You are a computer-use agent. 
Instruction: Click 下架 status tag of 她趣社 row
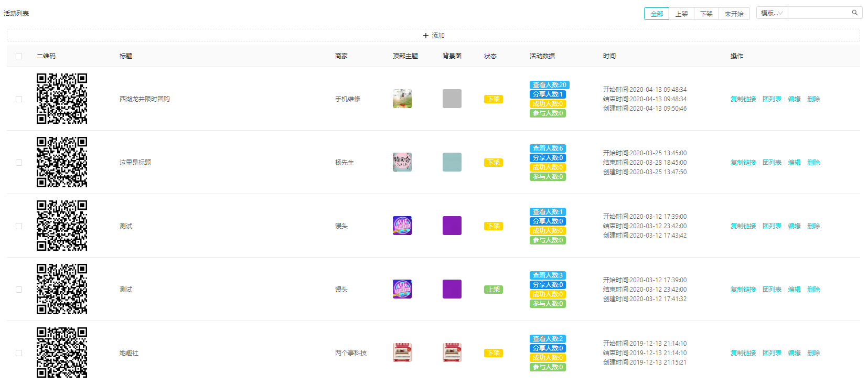[x=494, y=353]
